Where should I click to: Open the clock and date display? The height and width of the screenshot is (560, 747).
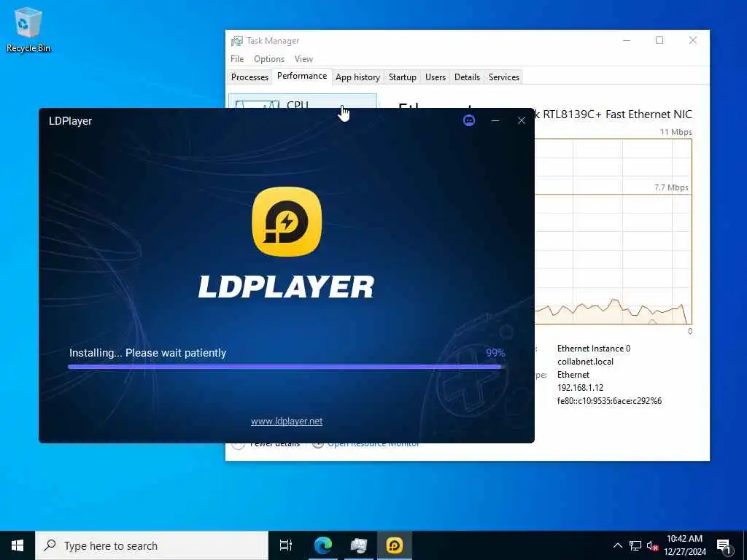coord(684,545)
